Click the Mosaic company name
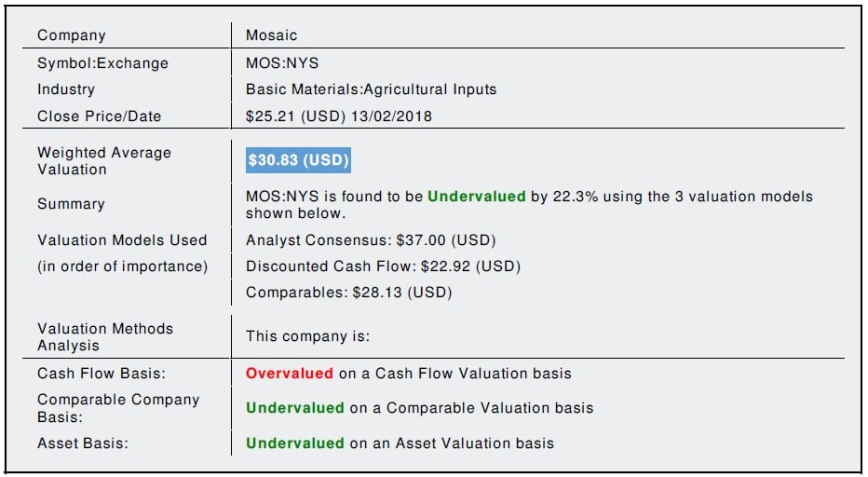The height and width of the screenshot is (477, 868). click(271, 35)
